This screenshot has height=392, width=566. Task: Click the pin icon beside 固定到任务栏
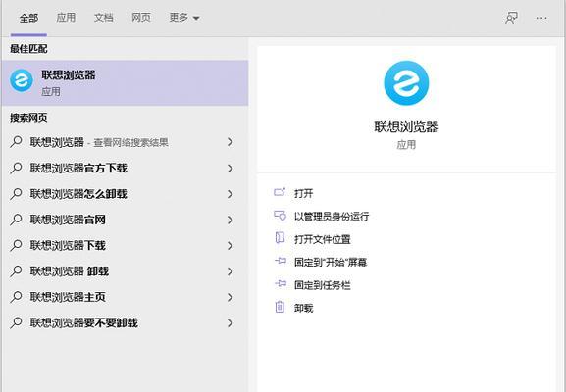pyautogui.click(x=281, y=284)
